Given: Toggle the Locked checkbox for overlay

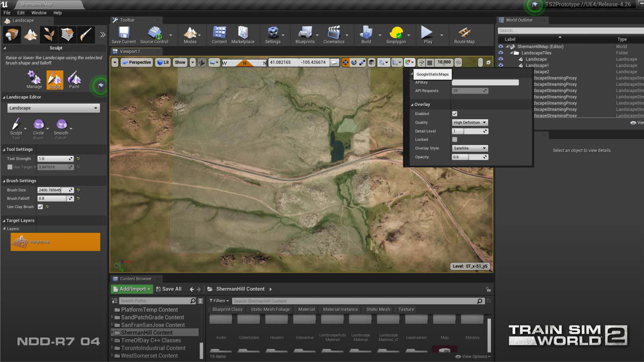Looking at the screenshot, I should tap(455, 140).
